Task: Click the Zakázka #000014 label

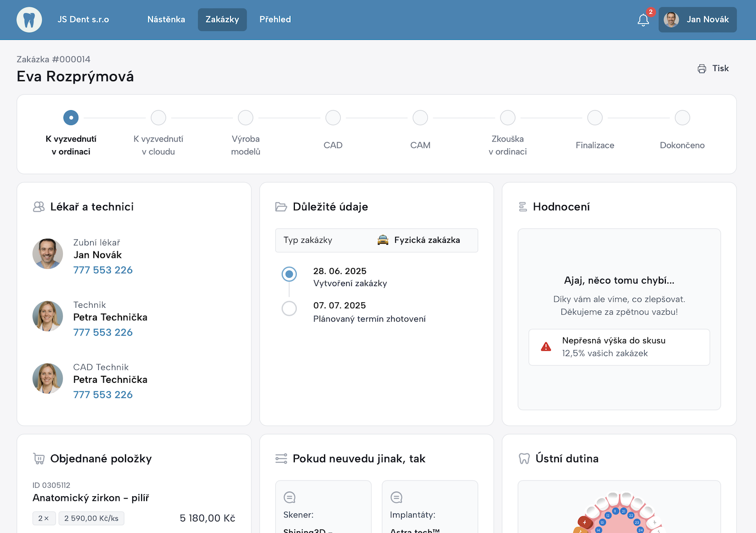Action: coord(53,59)
